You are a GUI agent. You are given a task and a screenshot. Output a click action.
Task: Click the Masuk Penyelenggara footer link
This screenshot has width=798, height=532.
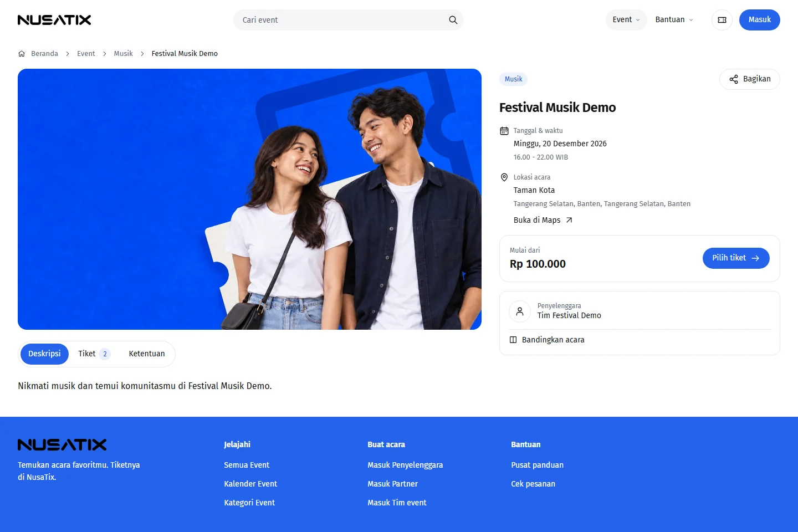[x=405, y=465]
